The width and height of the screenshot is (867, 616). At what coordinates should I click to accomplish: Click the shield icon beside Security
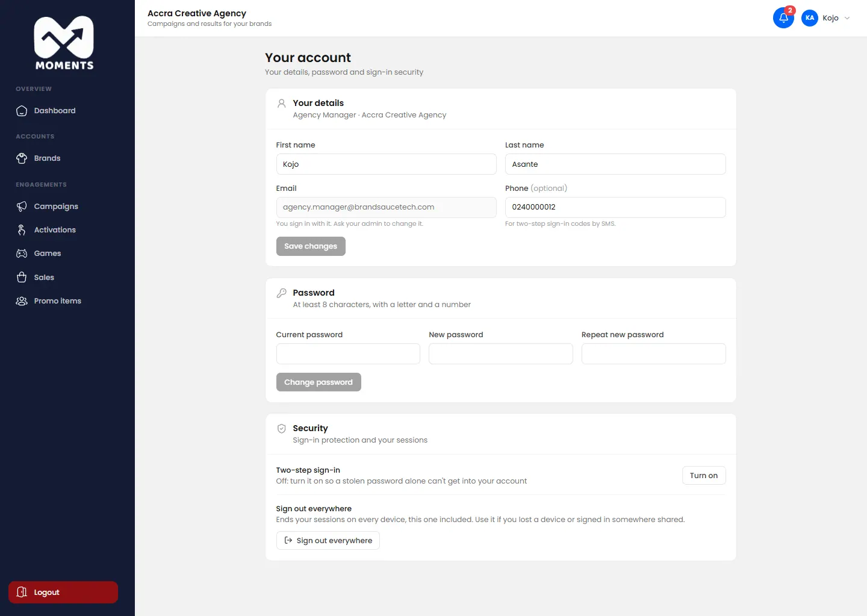point(281,428)
